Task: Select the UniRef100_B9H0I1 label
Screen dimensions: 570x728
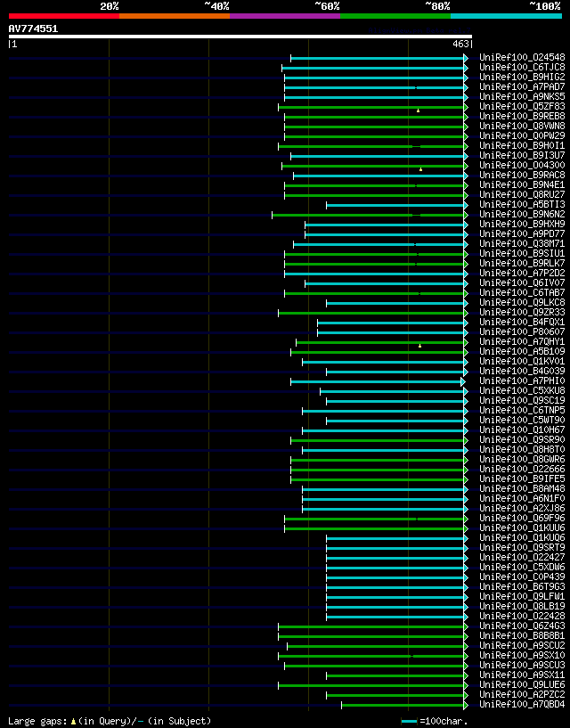Action: (522, 146)
